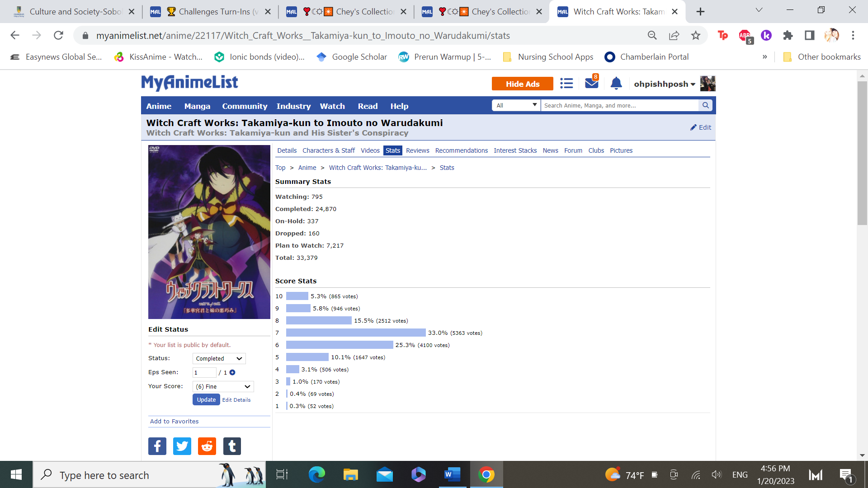Click Eps Seen input field
This screenshot has height=488, width=868.
pos(204,372)
